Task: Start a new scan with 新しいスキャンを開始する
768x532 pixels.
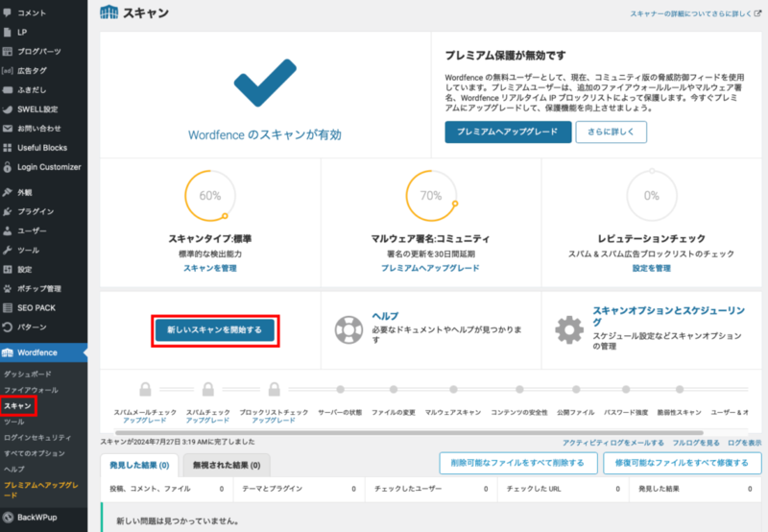Action: [x=215, y=330]
